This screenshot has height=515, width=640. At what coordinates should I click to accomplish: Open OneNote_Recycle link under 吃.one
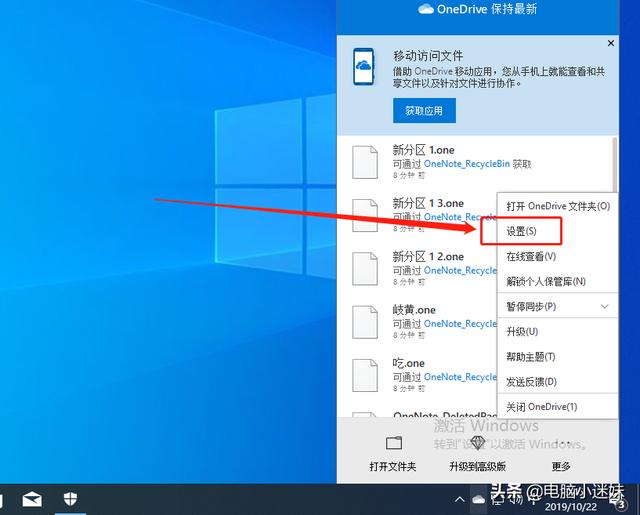pos(460,377)
